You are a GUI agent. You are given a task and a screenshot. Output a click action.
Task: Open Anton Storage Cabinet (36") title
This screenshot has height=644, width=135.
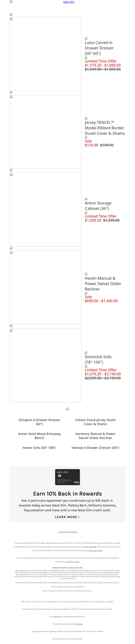pyautogui.click(x=98, y=206)
